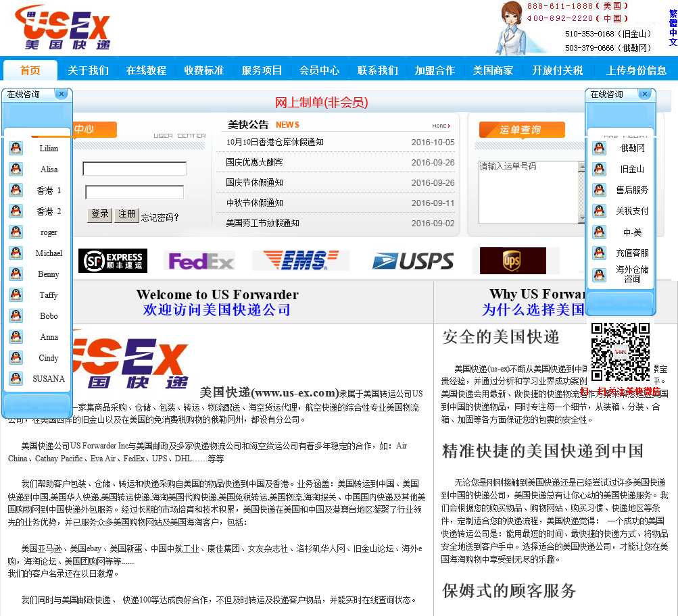Viewport: 678px width, 616px height.
Task: Focus the password input field
Action: (135, 192)
